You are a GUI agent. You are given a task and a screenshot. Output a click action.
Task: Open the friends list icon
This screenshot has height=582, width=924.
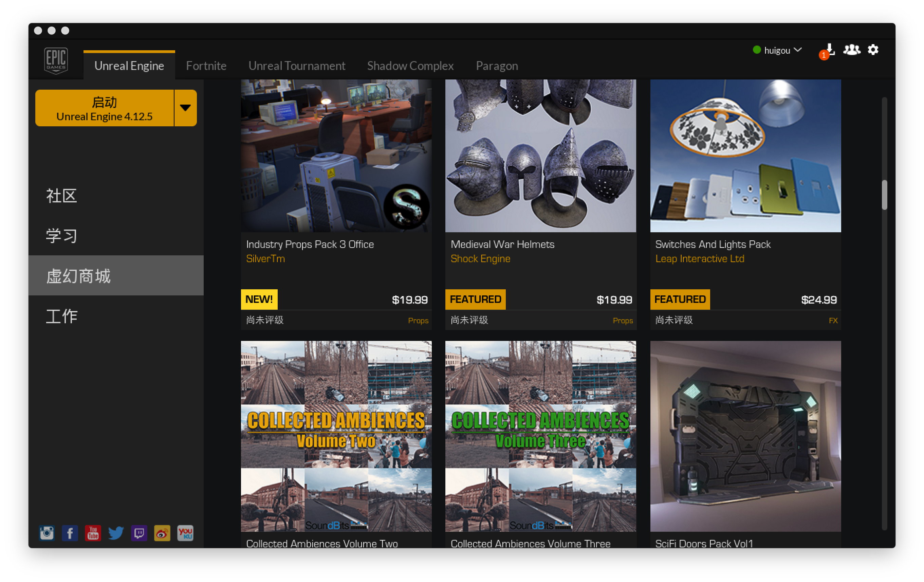[x=851, y=50]
